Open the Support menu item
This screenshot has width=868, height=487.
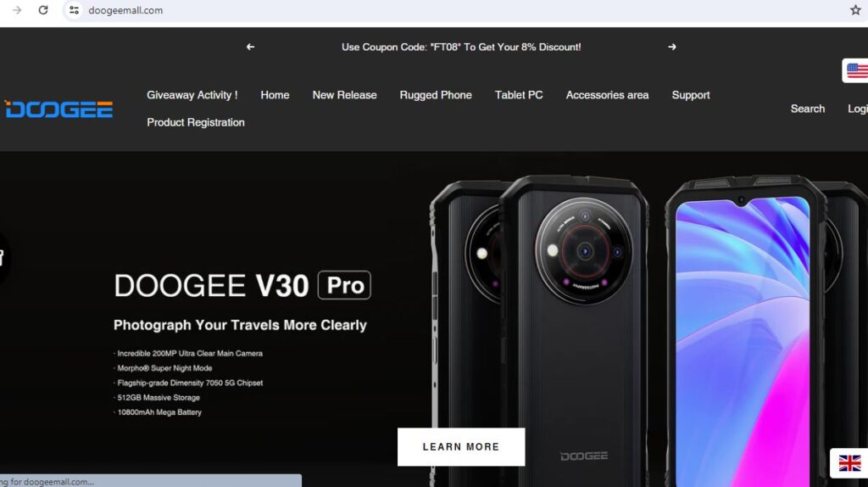point(690,95)
